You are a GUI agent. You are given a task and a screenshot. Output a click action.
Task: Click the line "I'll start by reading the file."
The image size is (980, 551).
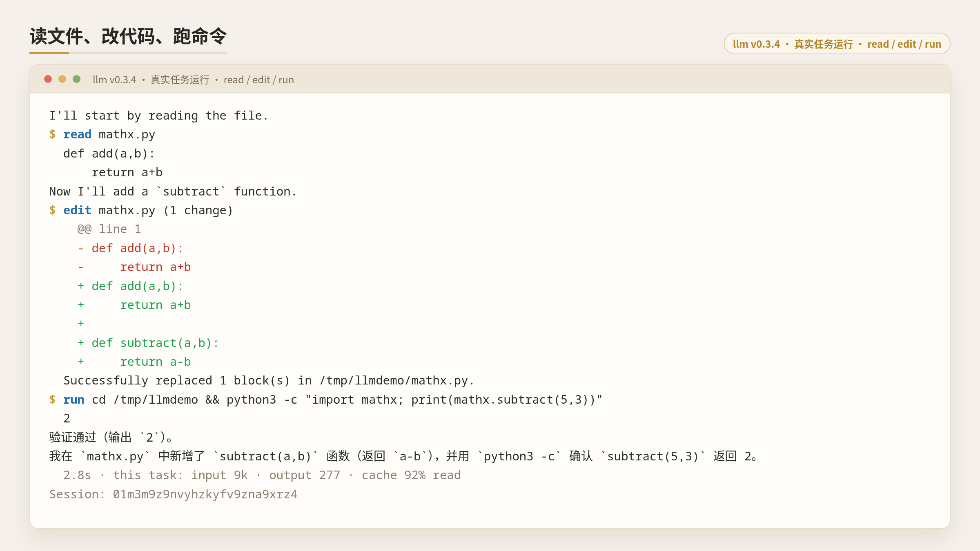pos(158,116)
